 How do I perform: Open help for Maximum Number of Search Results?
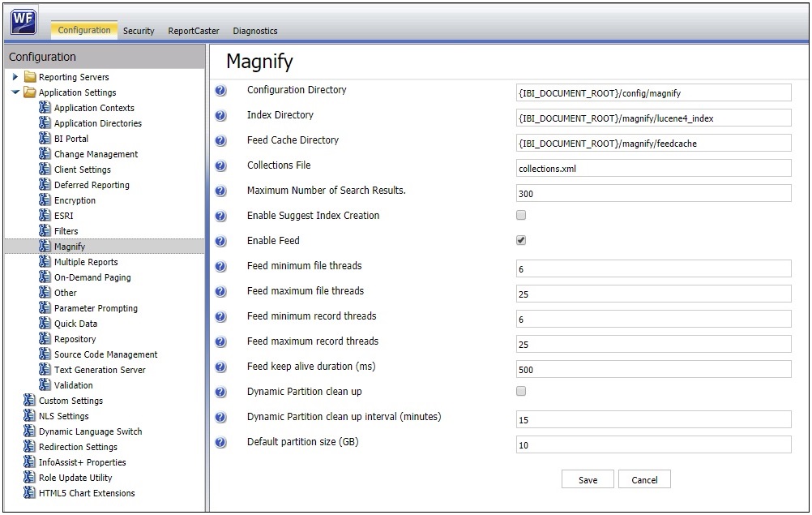[x=220, y=191]
